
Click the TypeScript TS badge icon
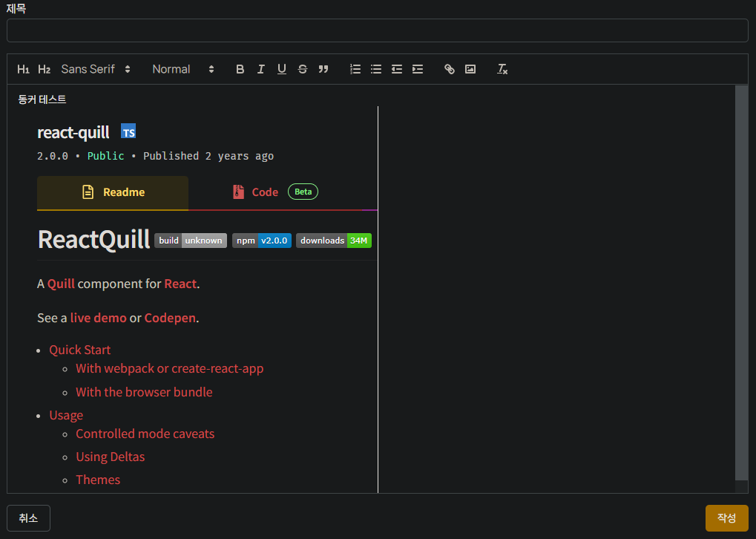(x=128, y=131)
